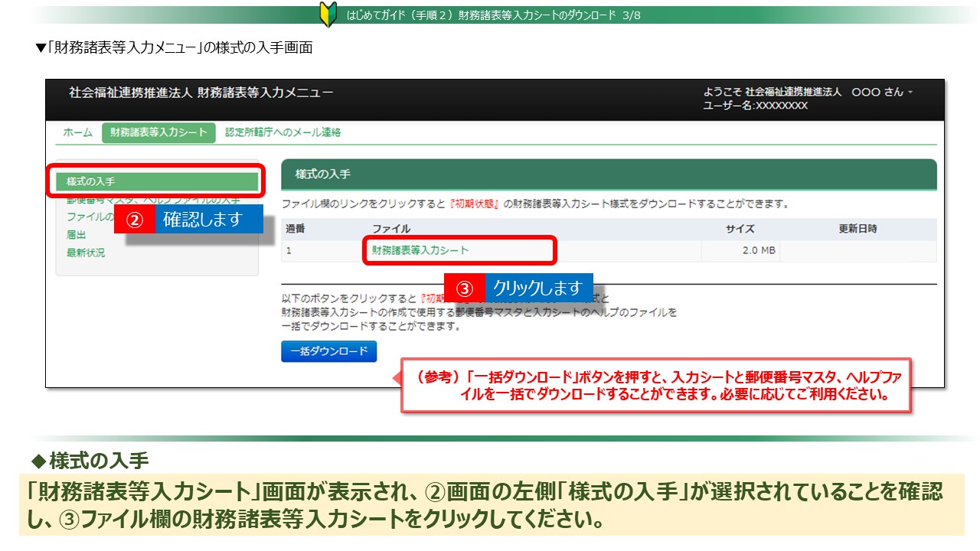Click the 更新日時 column header
Image resolution: width=980 pixels, height=551 pixels.
(857, 229)
